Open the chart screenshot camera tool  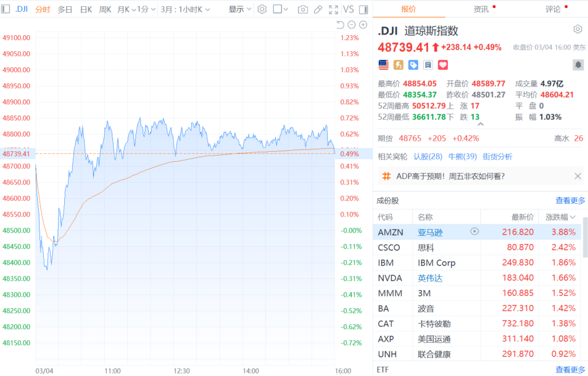302,9
